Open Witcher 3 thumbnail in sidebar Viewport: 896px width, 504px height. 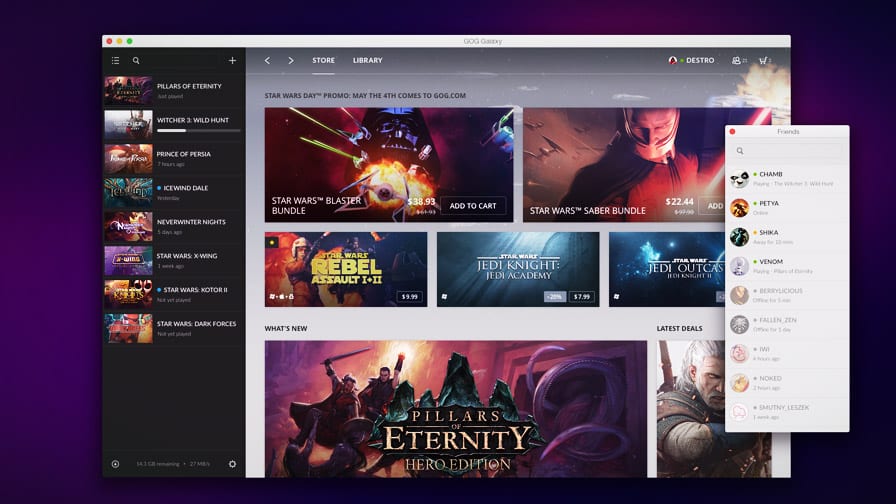129,124
